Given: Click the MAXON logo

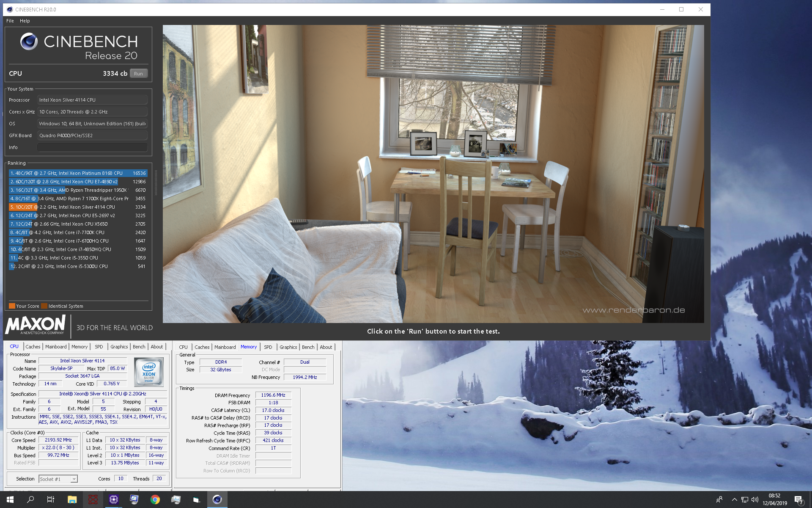Looking at the screenshot, I should pyautogui.click(x=35, y=325).
